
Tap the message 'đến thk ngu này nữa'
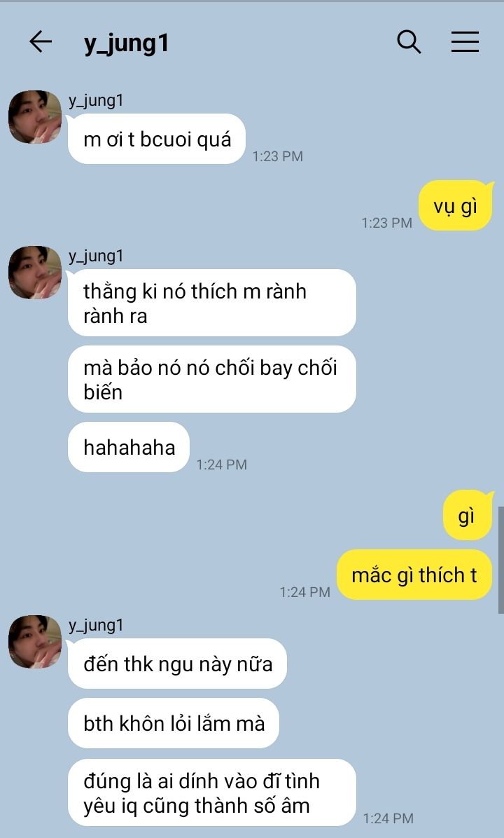click(177, 664)
